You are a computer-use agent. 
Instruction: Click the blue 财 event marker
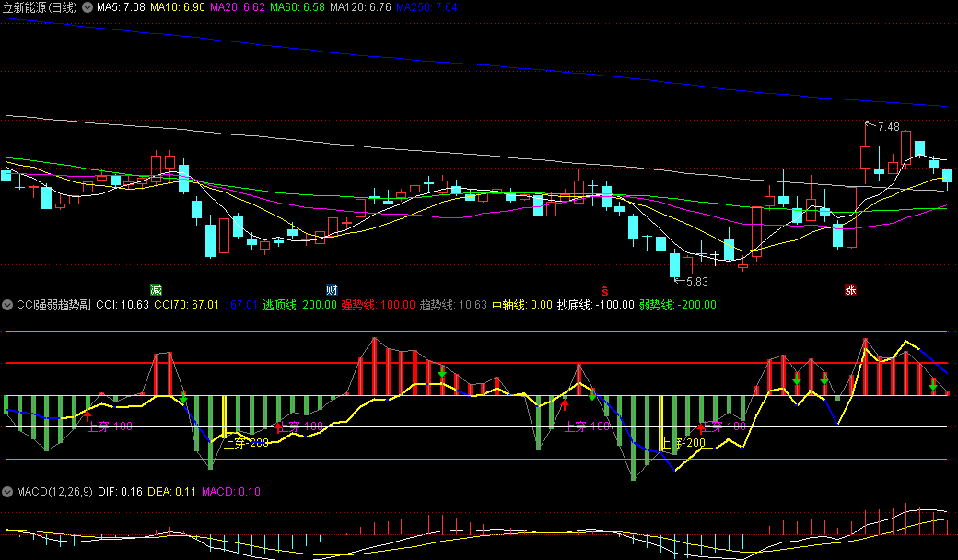(332, 289)
